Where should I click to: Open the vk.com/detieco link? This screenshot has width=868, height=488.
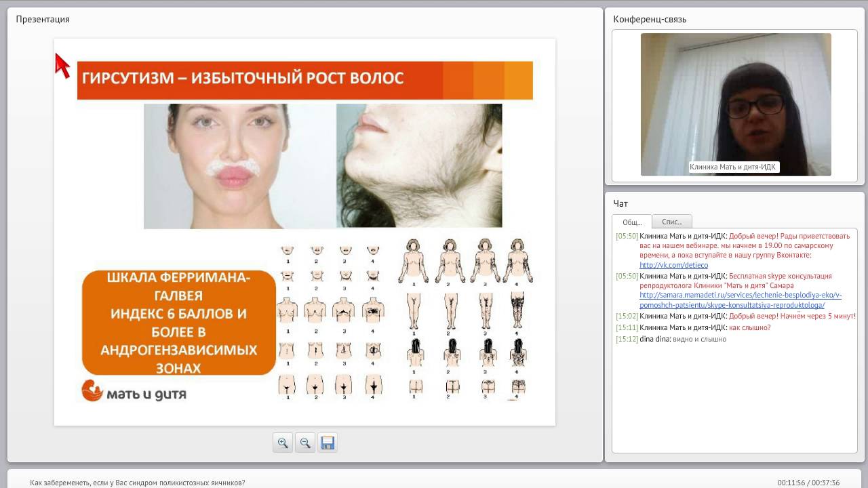point(673,265)
